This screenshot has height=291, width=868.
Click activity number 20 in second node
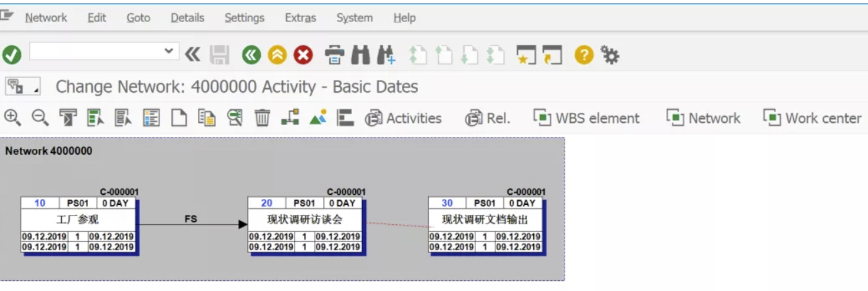[267, 203]
